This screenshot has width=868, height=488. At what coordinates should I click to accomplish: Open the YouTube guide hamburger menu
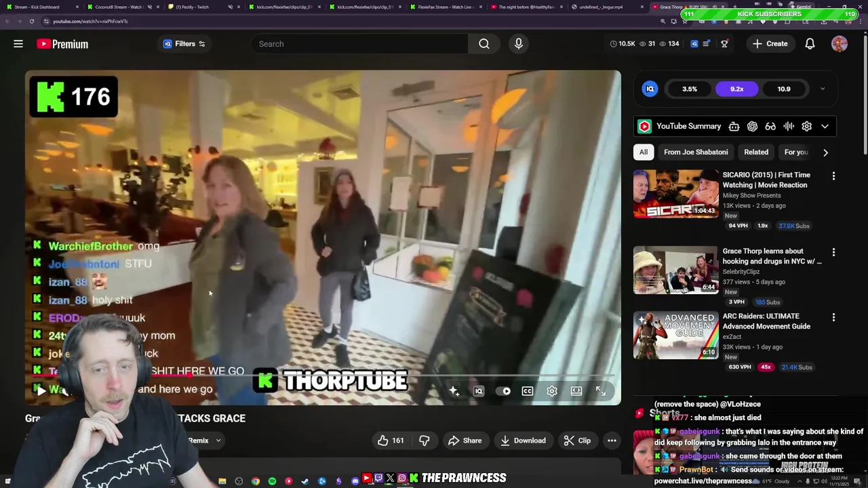[18, 44]
